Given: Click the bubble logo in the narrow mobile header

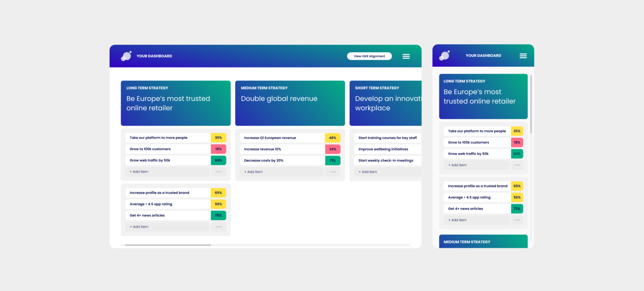Looking at the screenshot, I should pos(444,56).
